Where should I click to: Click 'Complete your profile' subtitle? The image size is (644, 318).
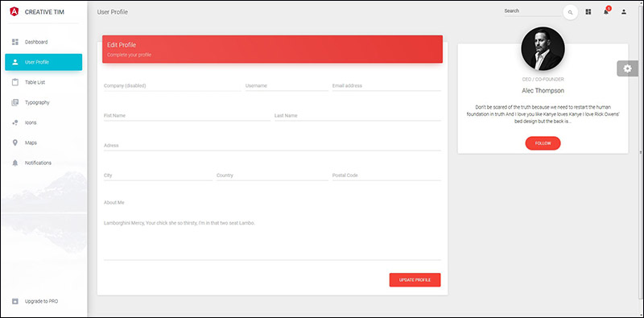pos(130,55)
